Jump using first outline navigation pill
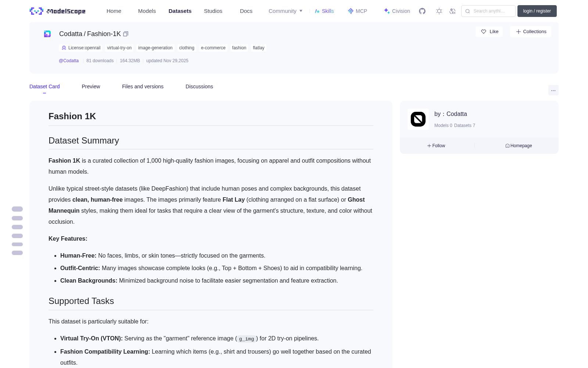Viewport: 588px width, 368px height. click(17, 209)
